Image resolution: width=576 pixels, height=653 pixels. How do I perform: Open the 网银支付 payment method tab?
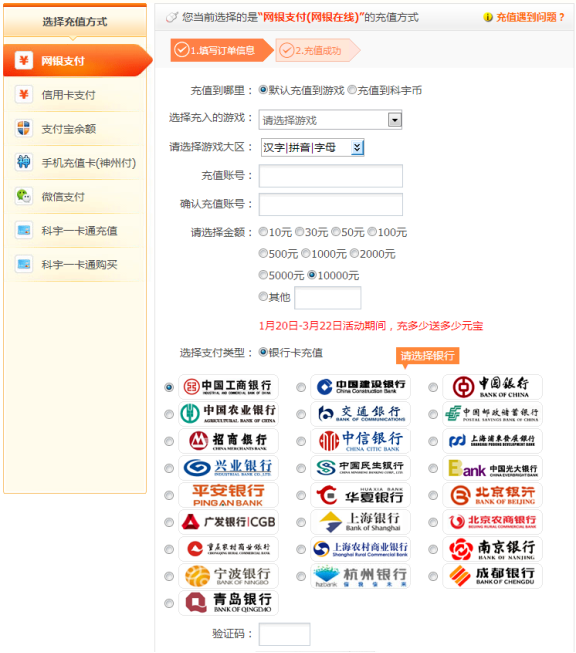pos(77,60)
